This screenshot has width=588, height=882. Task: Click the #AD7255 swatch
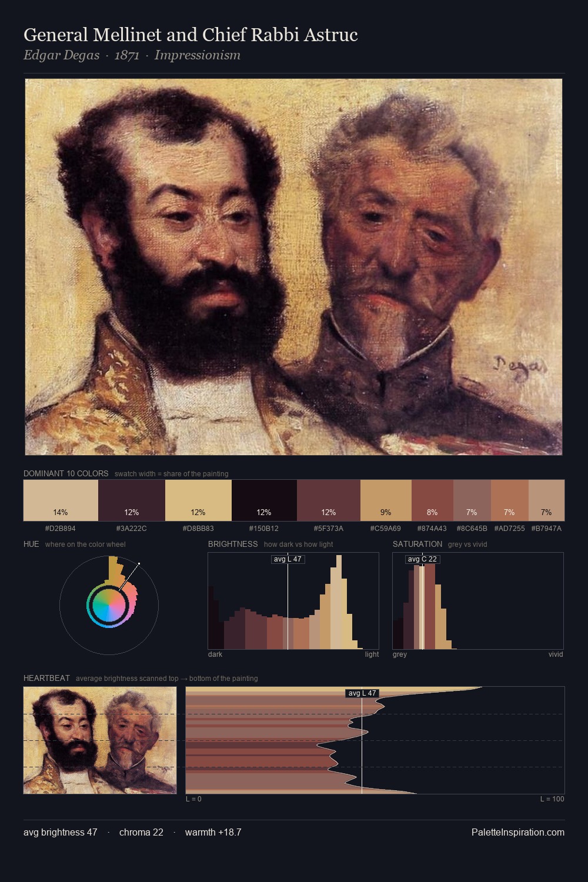(509, 500)
